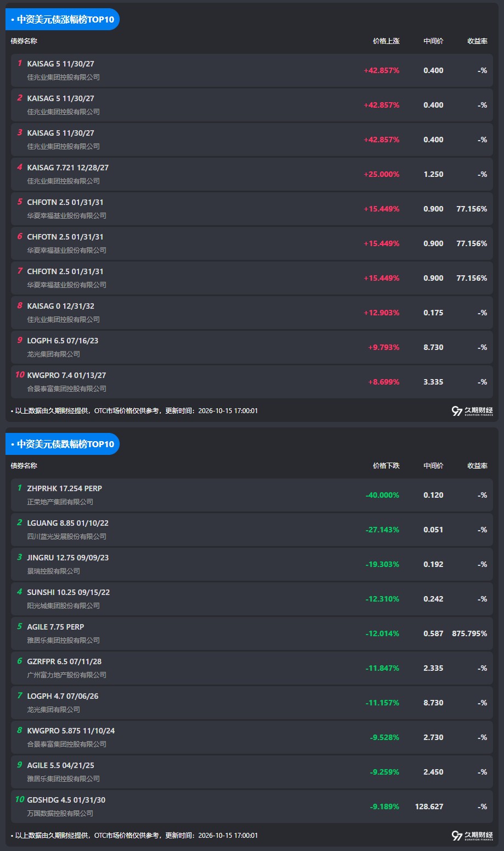The height and width of the screenshot is (851, 504).
Task: Click the 1.250 mid price
Action: (x=433, y=174)
